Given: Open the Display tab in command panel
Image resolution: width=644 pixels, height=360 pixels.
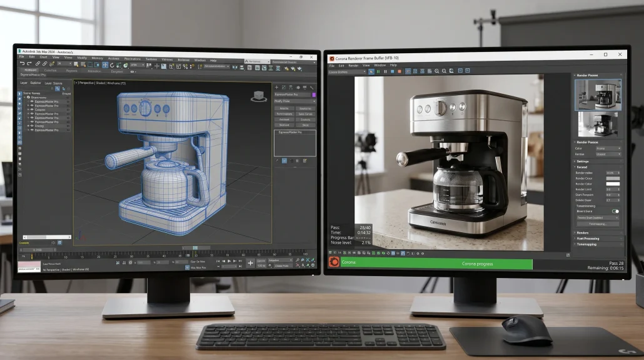Looking at the screenshot, I should (304, 88).
